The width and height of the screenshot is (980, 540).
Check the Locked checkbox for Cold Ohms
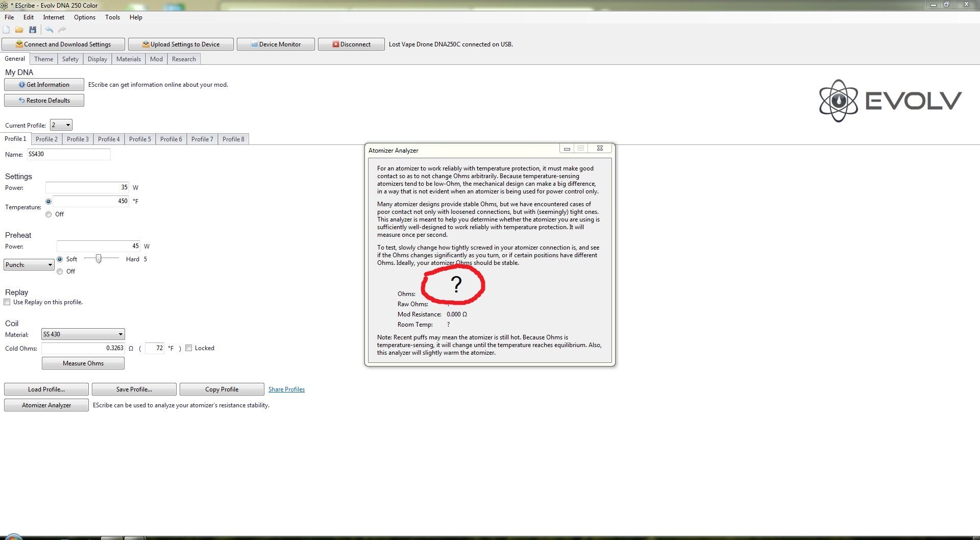point(189,348)
